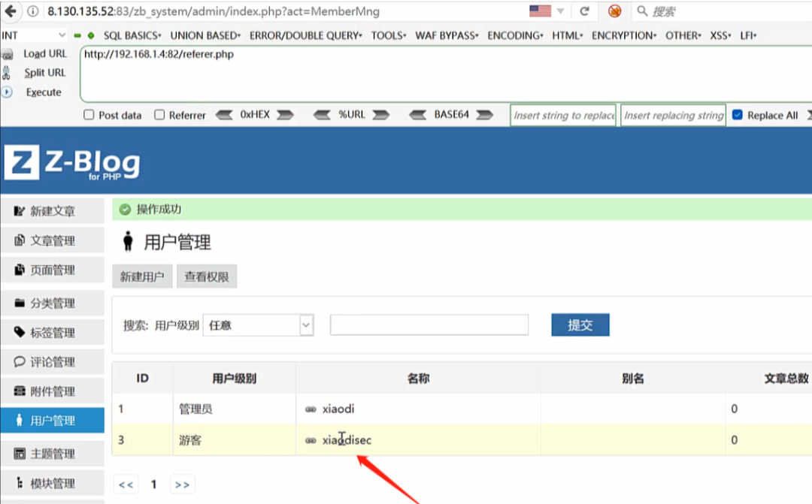Viewport: 812px width, 504px height.
Task: Open the ENCRYPTION menu
Action: click(x=624, y=36)
